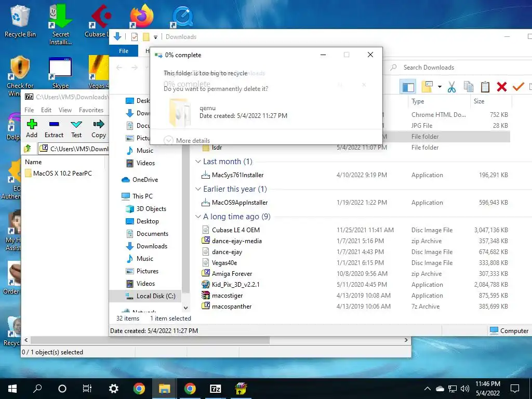This screenshot has height=399, width=532.
Task: Collapse the Last month group
Action: [198, 162]
